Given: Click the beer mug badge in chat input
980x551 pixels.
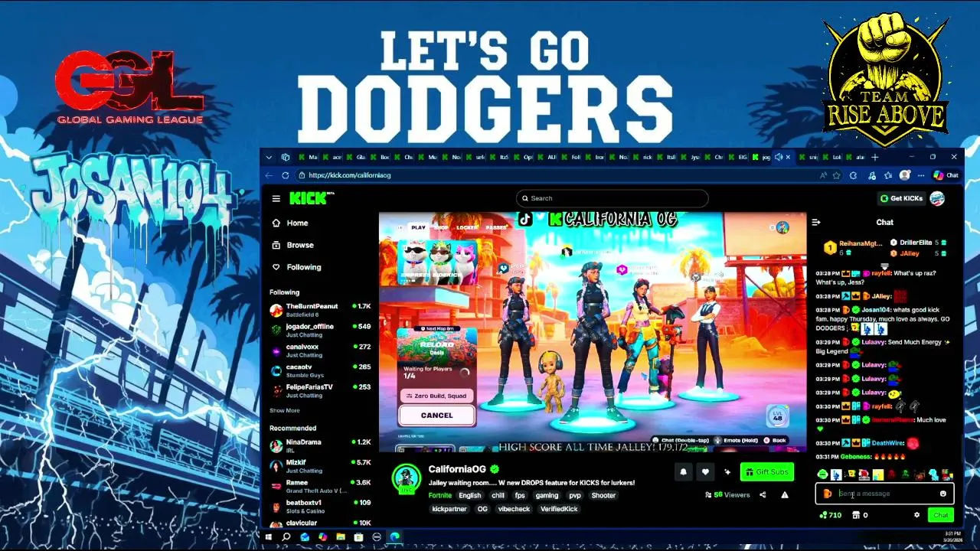Looking at the screenshot, I should click(827, 494).
